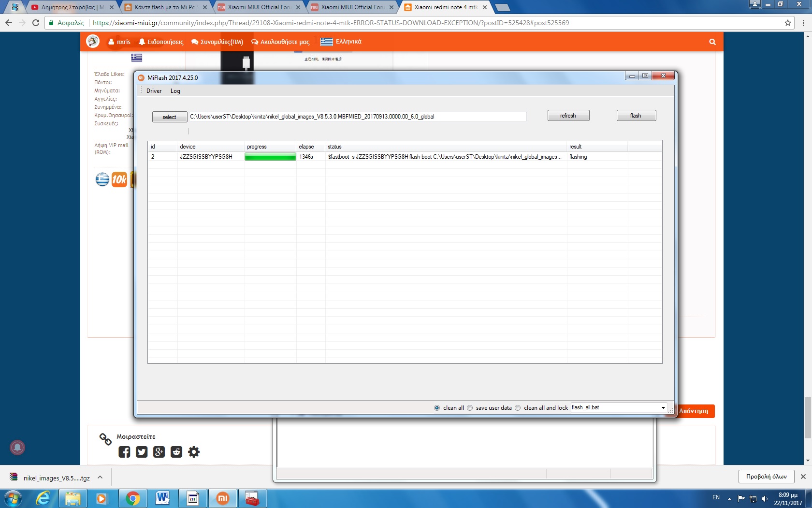Click the orange Απάντηση reply button

pyautogui.click(x=694, y=411)
